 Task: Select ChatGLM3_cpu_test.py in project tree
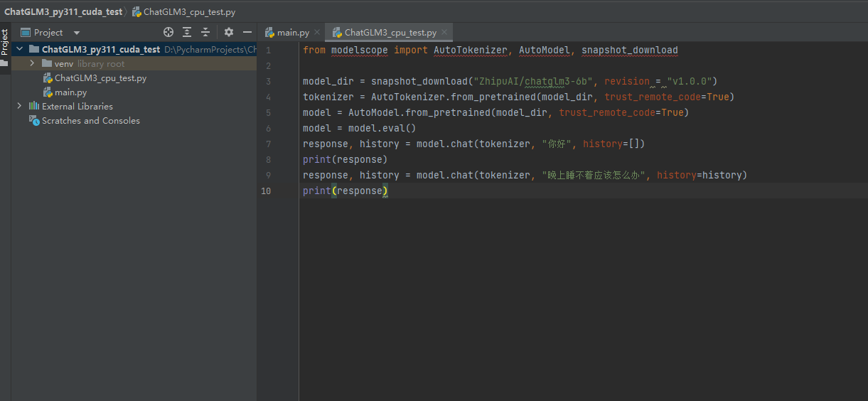101,77
